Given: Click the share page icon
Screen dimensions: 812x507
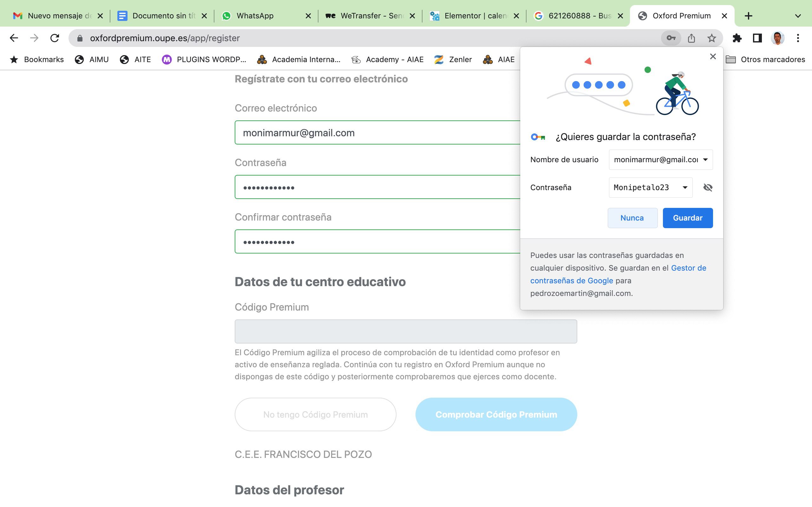Looking at the screenshot, I should coord(691,38).
